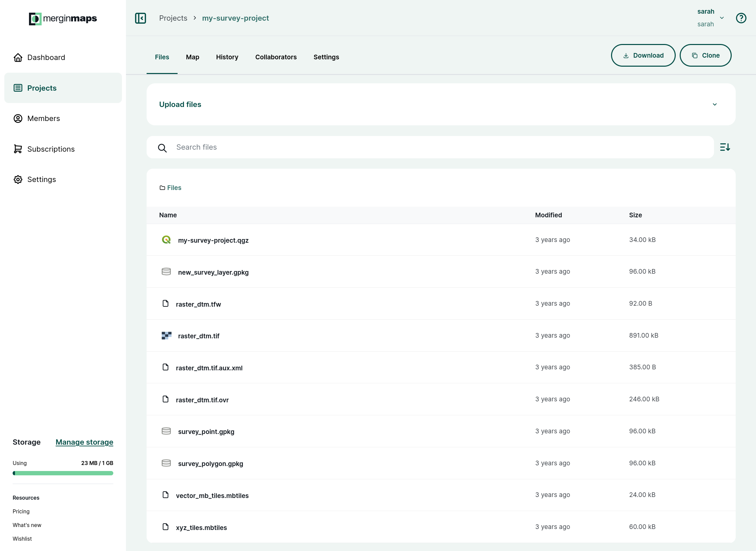Click the storage usage progress bar
Image resolution: width=756 pixels, height=551 pixels.
[x=63, y=473]
